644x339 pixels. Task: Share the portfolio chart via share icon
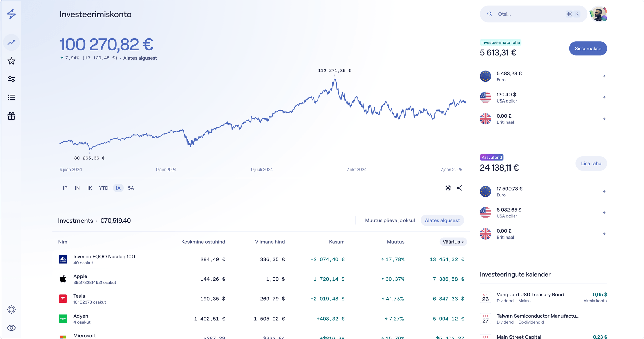click(460, 188)
